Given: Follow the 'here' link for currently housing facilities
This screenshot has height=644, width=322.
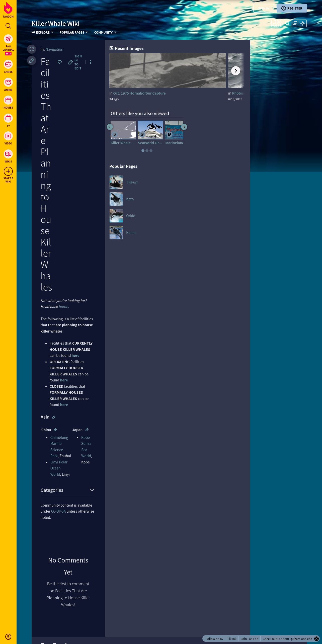Looking at the screenshot, I should point(75,356).
